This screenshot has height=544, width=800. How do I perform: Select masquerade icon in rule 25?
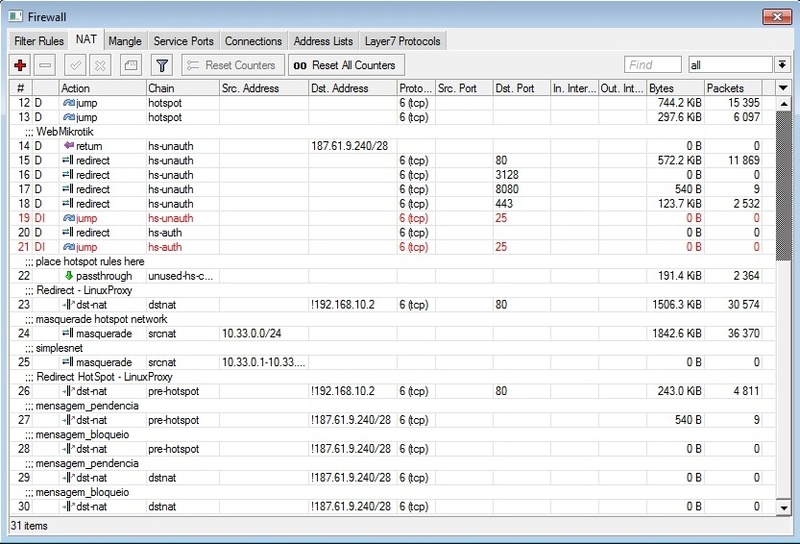pos(68,362)
